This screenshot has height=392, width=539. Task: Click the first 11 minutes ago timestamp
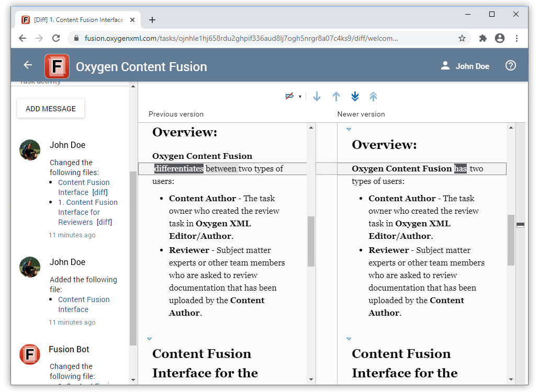point(72,235)
